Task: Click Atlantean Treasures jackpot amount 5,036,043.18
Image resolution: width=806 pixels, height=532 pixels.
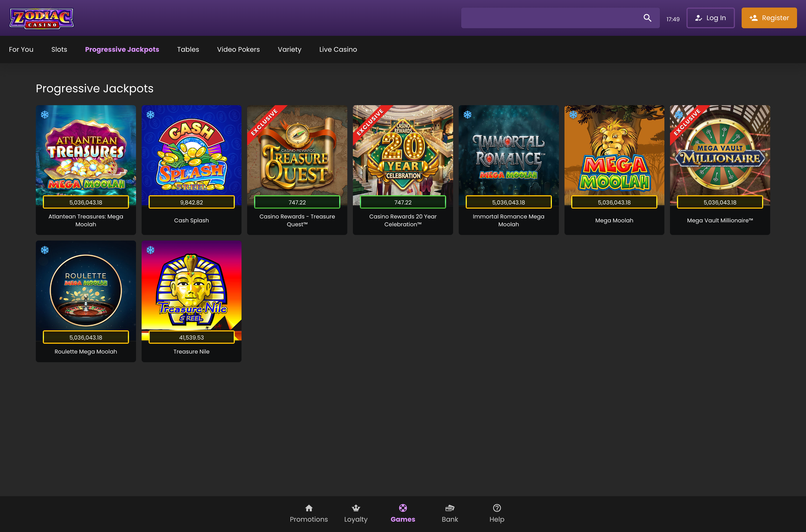Action: [86, 202]
